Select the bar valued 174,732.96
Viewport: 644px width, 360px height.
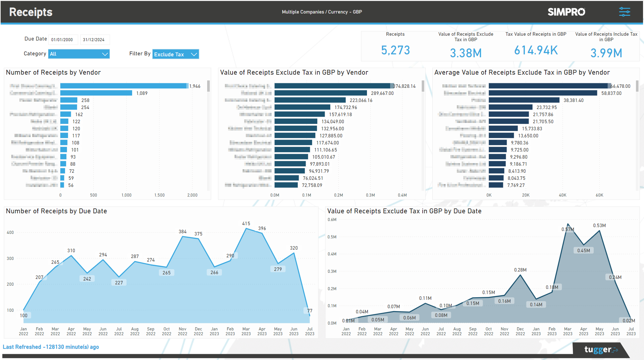pos(302,107)
